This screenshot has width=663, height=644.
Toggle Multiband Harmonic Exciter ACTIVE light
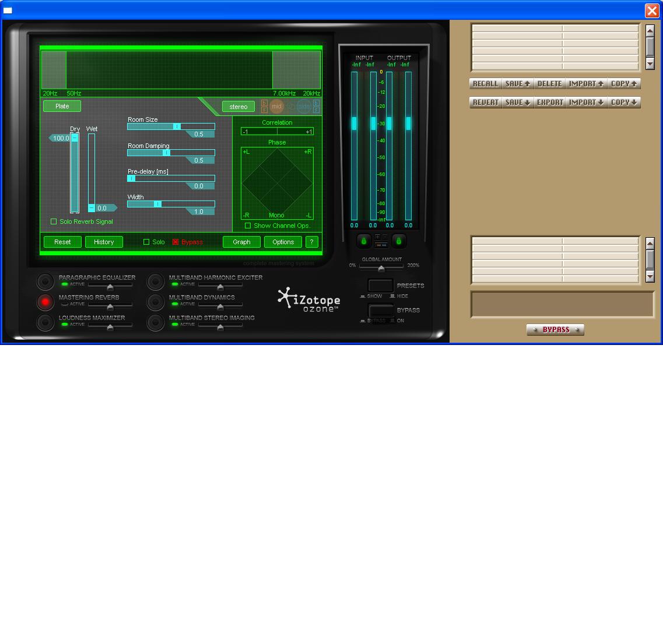click(x=174, y=284)
